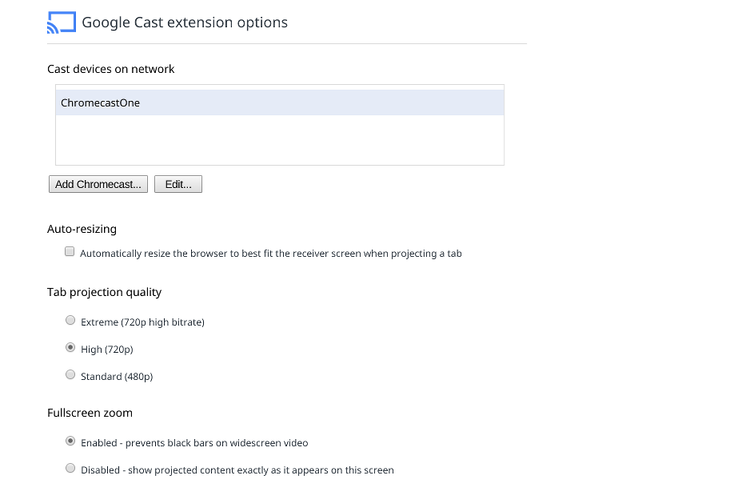
Task: Switch fullscreen zoom to the Disabled radio button
Action: pos(70,468)
